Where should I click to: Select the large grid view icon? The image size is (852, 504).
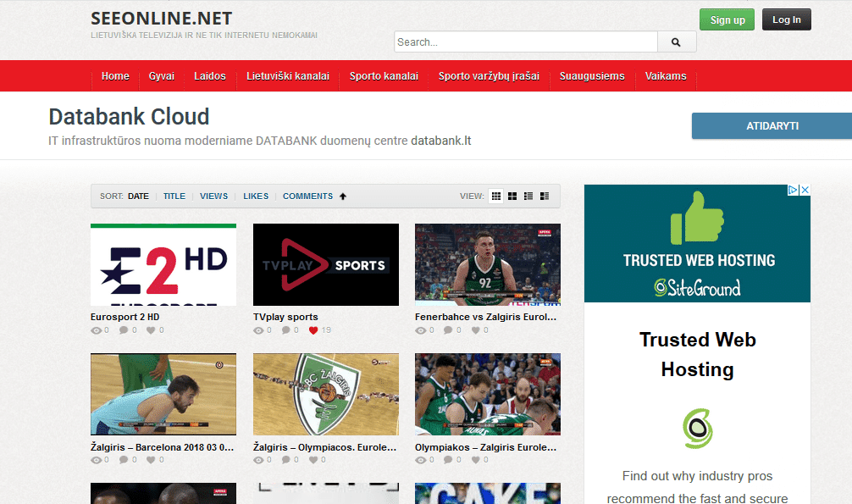496,197
